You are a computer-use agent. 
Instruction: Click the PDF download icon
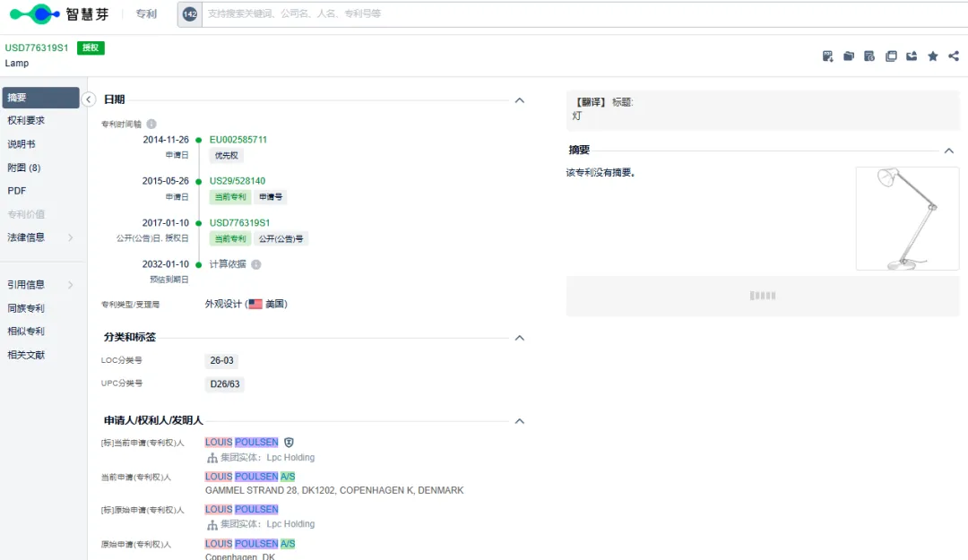coord(828,56)
